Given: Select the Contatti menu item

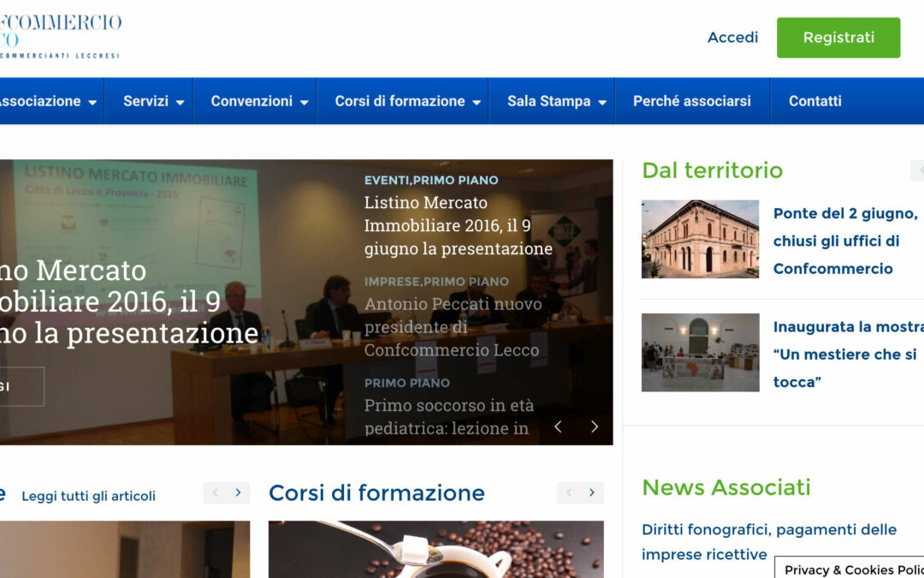Looking at the screenshot, I should coord(814,100).
